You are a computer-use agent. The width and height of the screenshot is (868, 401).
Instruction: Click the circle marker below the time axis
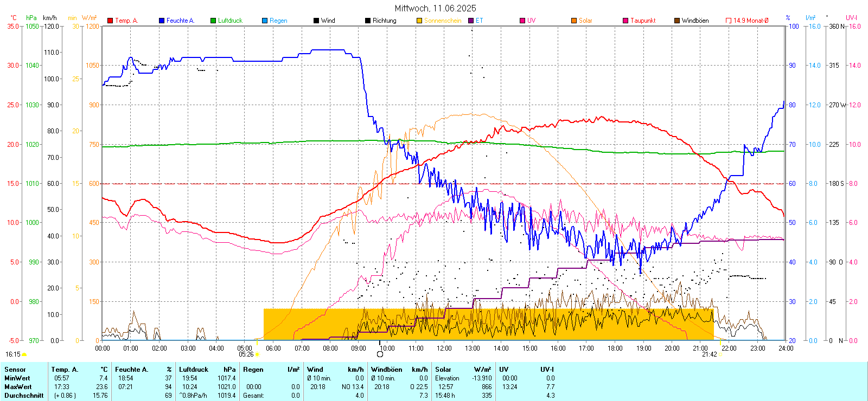pos(380,354)
